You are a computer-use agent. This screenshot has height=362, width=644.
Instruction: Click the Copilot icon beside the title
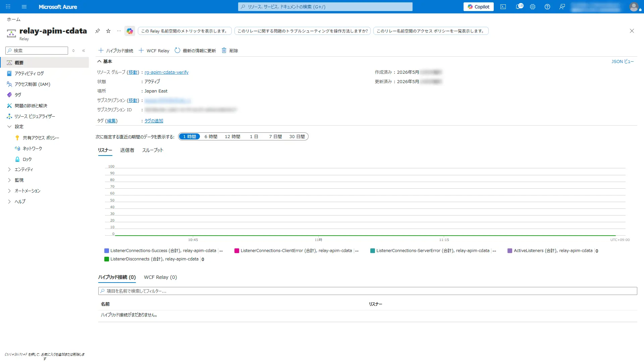point(130,31)
